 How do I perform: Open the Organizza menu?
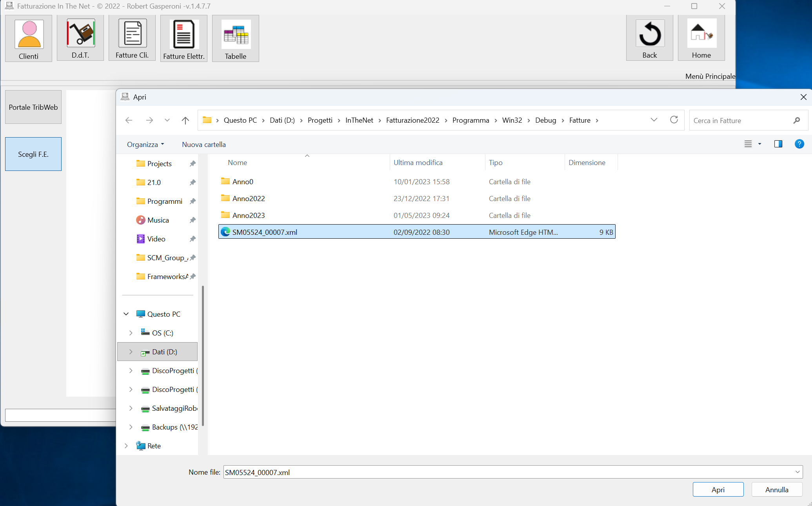pos(145,144)
